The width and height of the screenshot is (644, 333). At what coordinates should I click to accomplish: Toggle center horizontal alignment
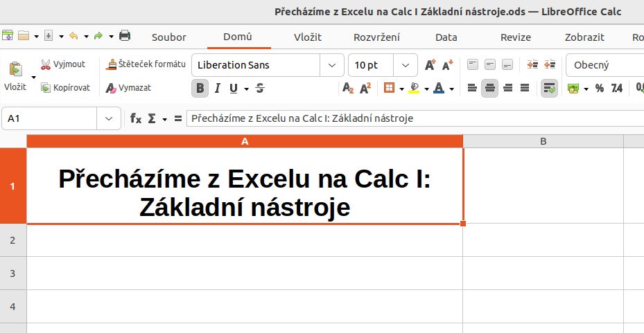(x=489, y=88)
